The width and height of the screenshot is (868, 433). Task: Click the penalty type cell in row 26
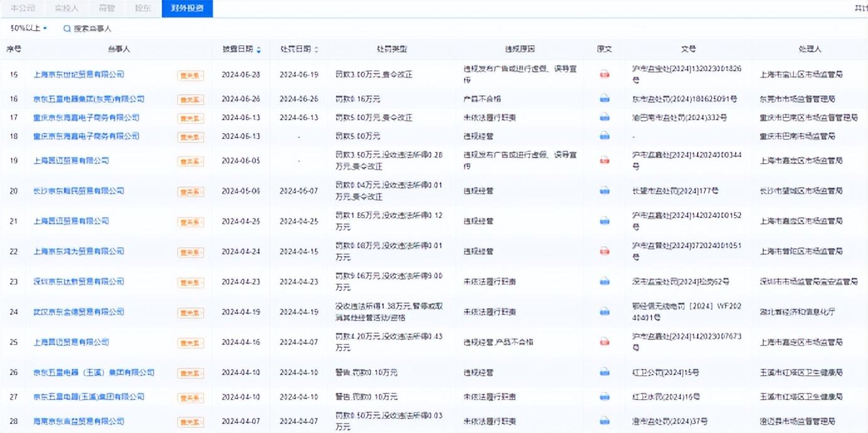click(366, 372)
